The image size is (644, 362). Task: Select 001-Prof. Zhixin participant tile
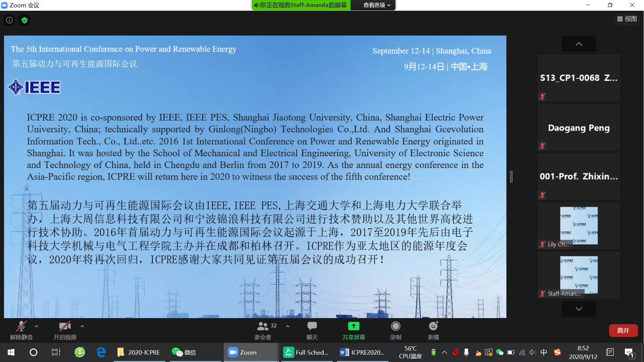[579, 177]
